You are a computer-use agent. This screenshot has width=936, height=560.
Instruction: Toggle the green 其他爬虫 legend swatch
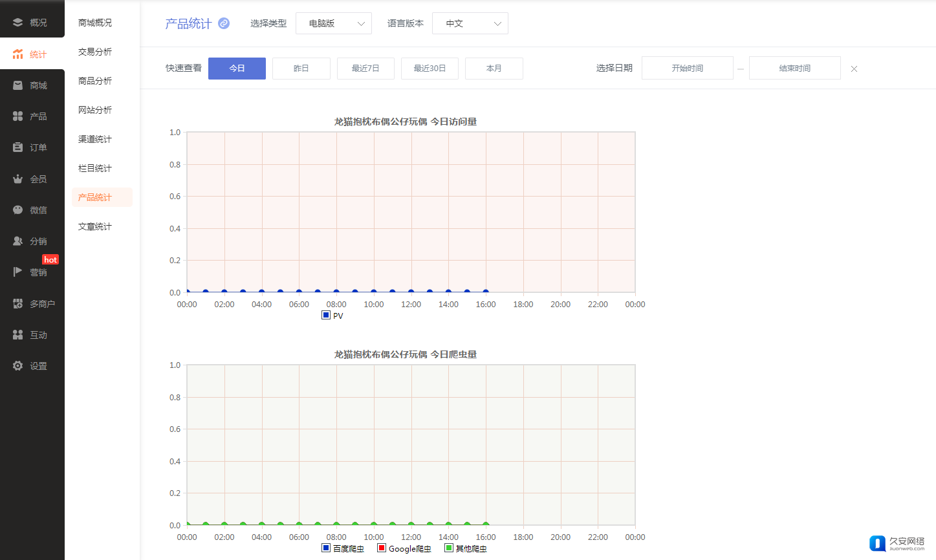pyautogui.click(x=449, y=548)
